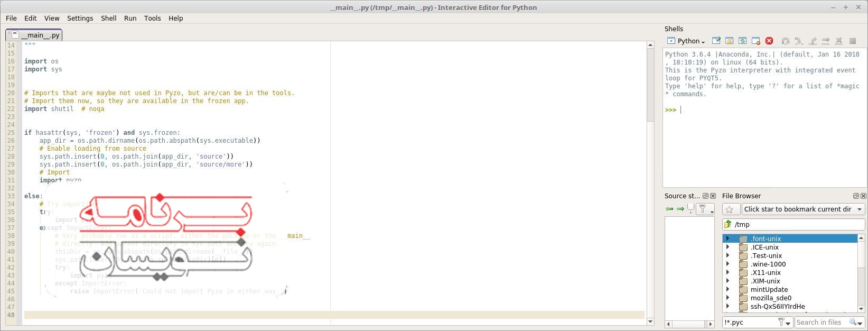Open the Python shell selector dropdown
868x331 pixels.
(686, 41)
